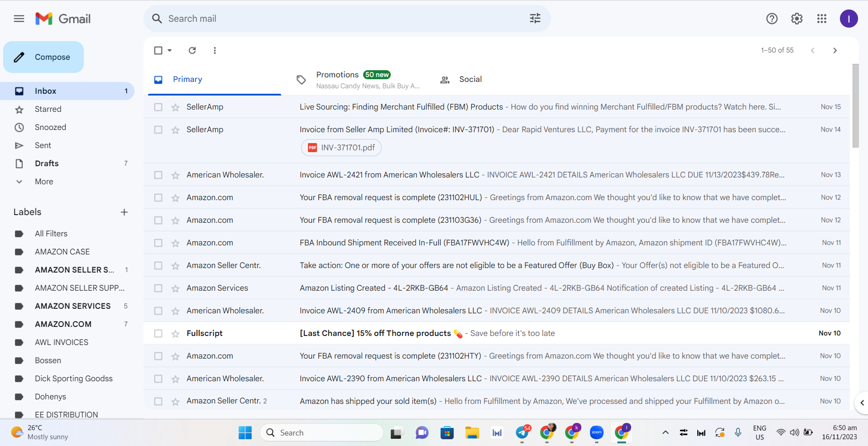Star the Fullscript email
The width and height of the screenshot is (868, 446).
[175, 334]
